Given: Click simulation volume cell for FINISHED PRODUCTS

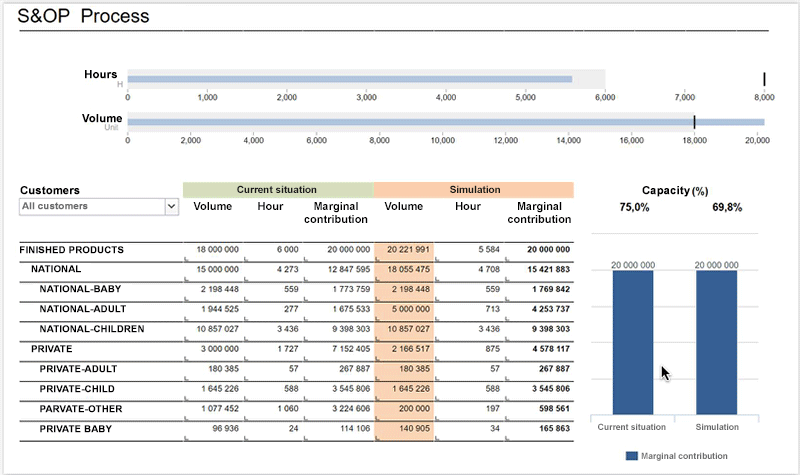Looking at the screenshot, I should tap(405, 250).
